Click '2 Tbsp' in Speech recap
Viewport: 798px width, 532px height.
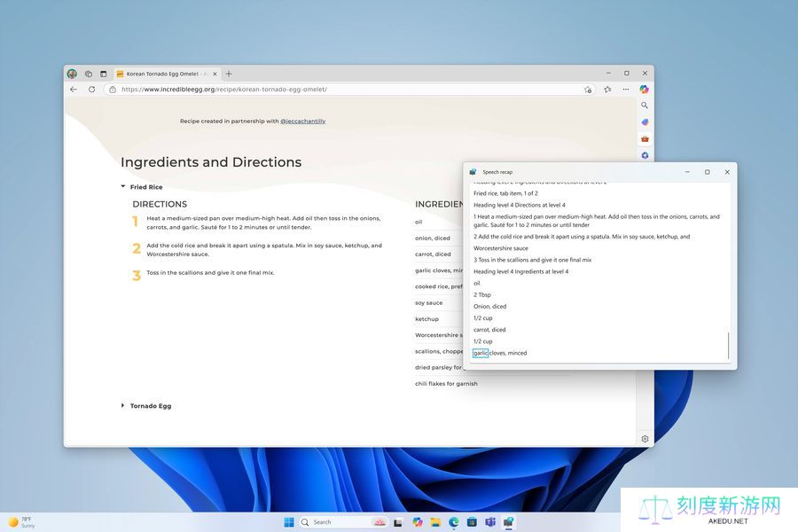tap(482, 294)
